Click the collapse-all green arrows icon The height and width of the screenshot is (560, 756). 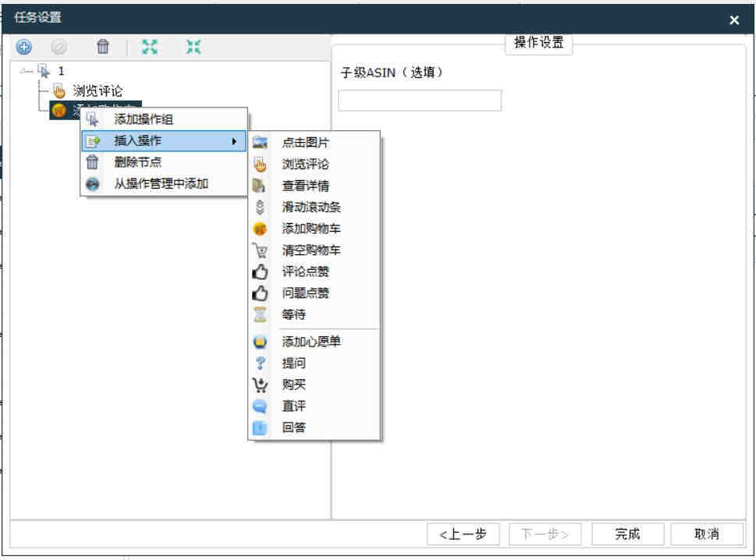193,47
